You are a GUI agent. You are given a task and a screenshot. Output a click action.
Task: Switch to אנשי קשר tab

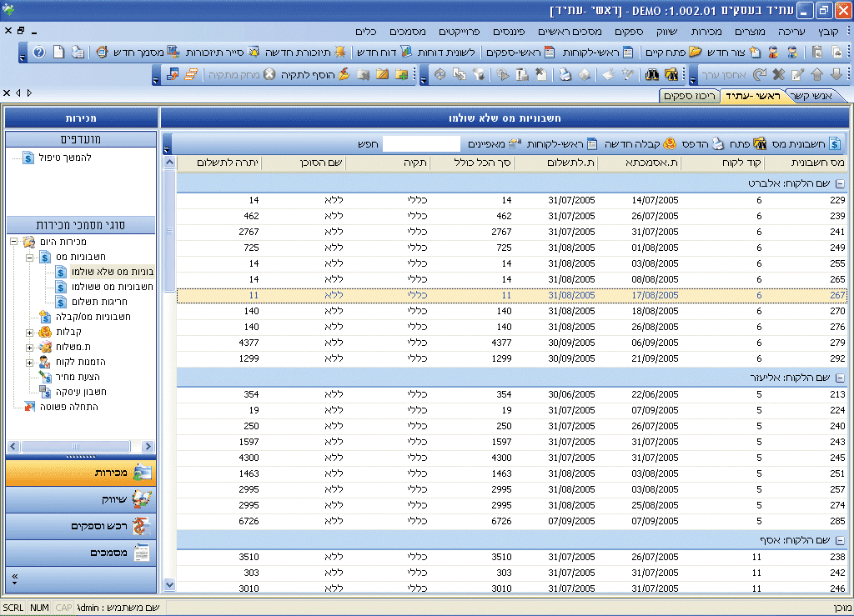[x=811, y=96]
